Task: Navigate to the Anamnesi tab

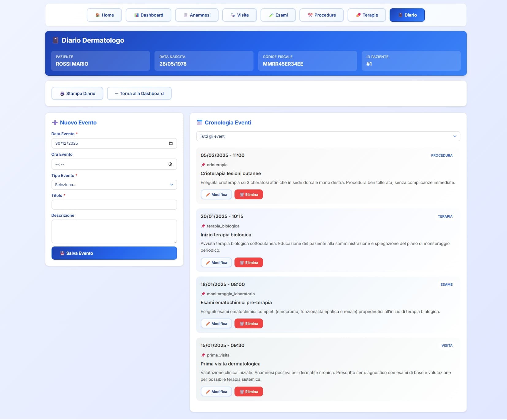Action: (196, 15)
